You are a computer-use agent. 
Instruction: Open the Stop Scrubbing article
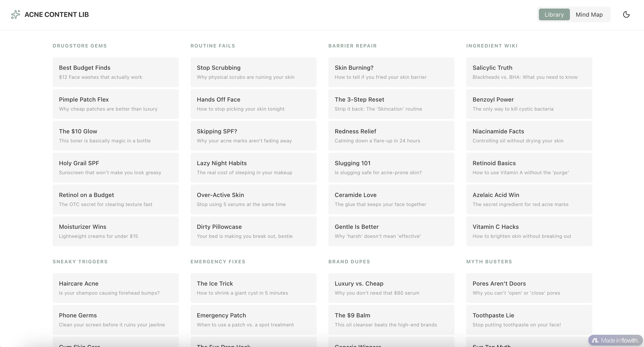(x=253, y=72)
